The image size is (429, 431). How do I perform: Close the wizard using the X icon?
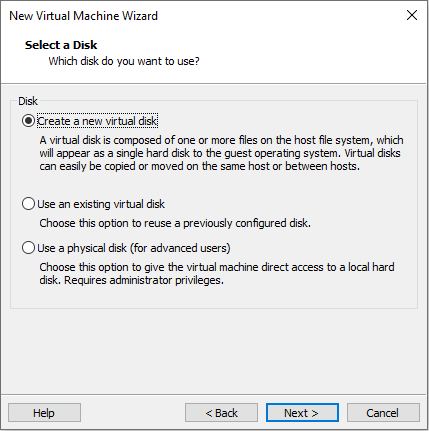[x=412, y=15]
